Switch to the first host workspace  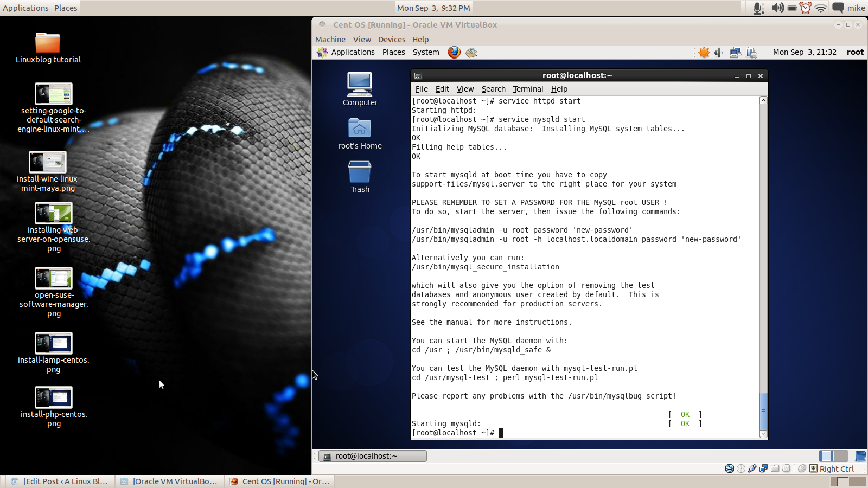point(840,481)
